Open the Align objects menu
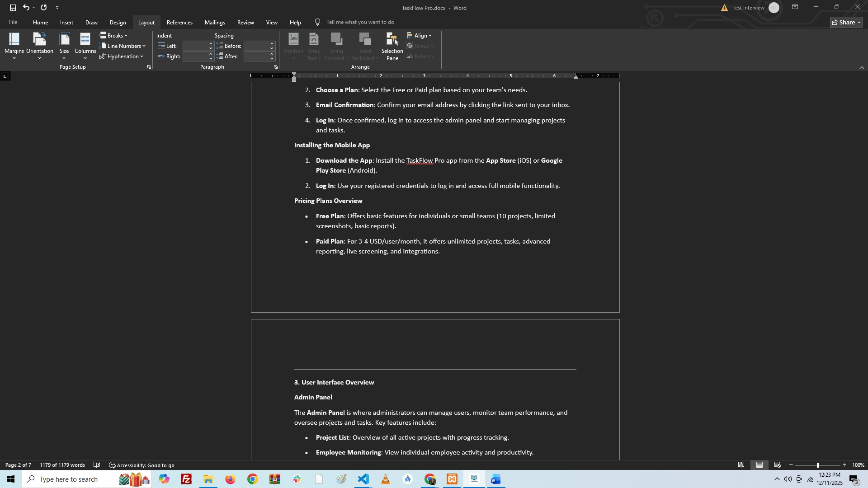The height and width of the screenshot is (488, 868). pyautogui.click(x=420, y=35)
